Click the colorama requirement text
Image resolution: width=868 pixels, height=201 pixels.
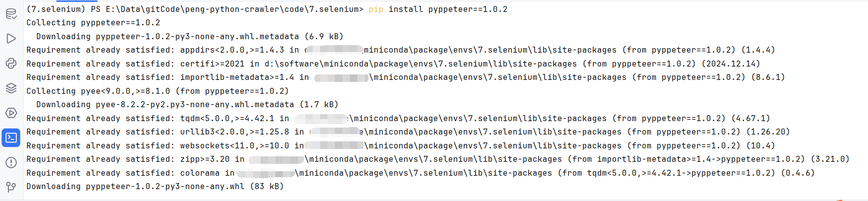pos(200,173)
